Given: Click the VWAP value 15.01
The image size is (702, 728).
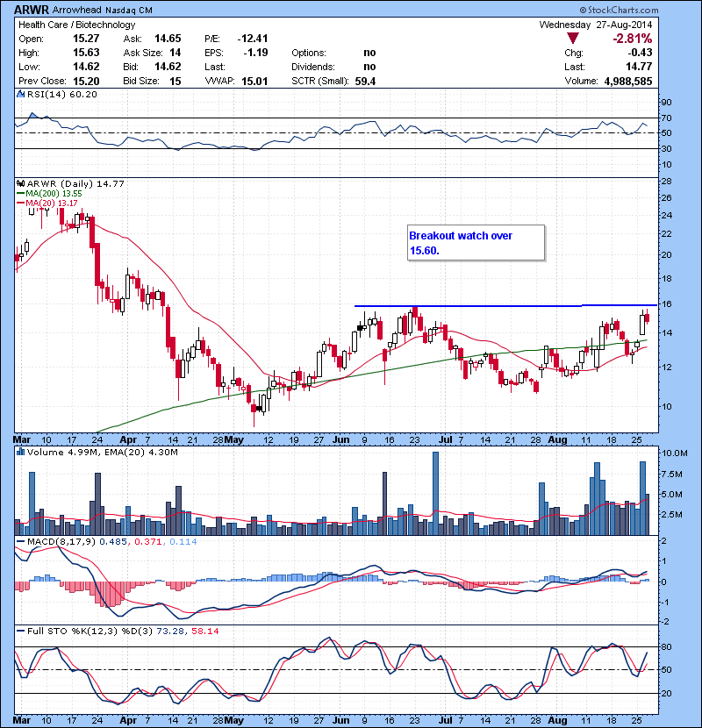Looking at the screenshot, I should pos(254,82).
